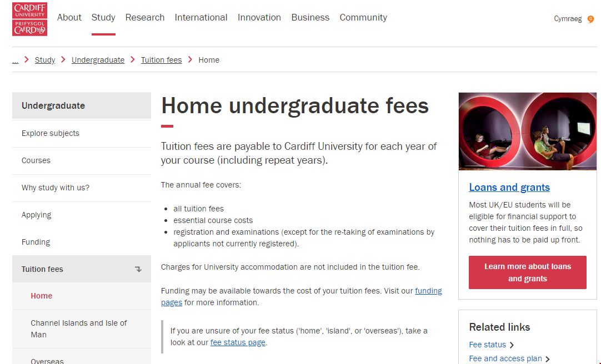The height and width of the screenshot is (364, 601).
Task: Select the Study tab in the navigation
Action: [x=103, y=17]
